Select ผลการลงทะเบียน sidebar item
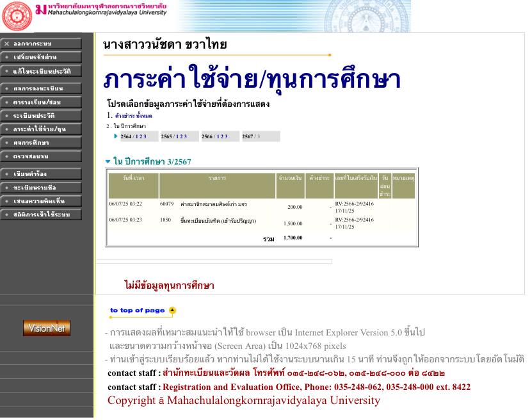The height and width of the screenshot is (420, 530). point(41,88)
